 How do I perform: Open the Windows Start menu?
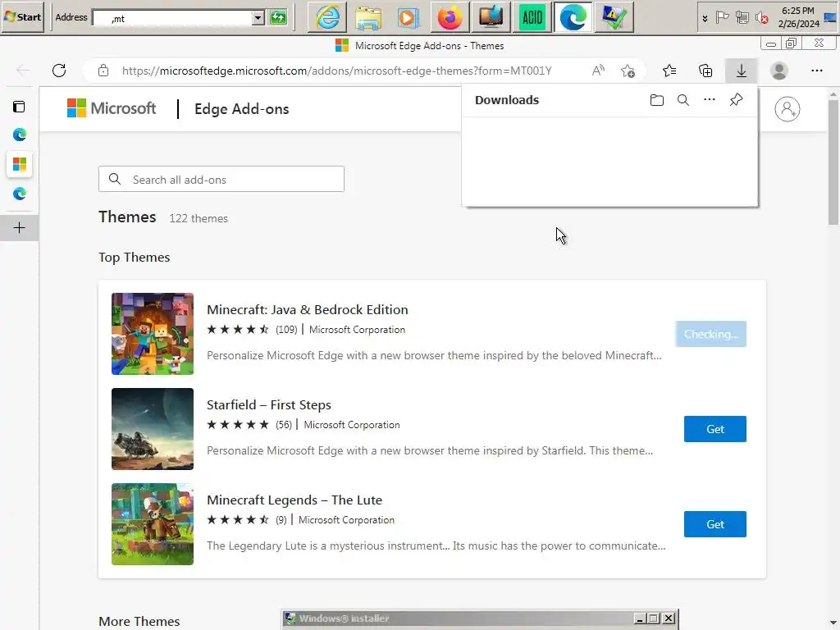tap(22, 17)
